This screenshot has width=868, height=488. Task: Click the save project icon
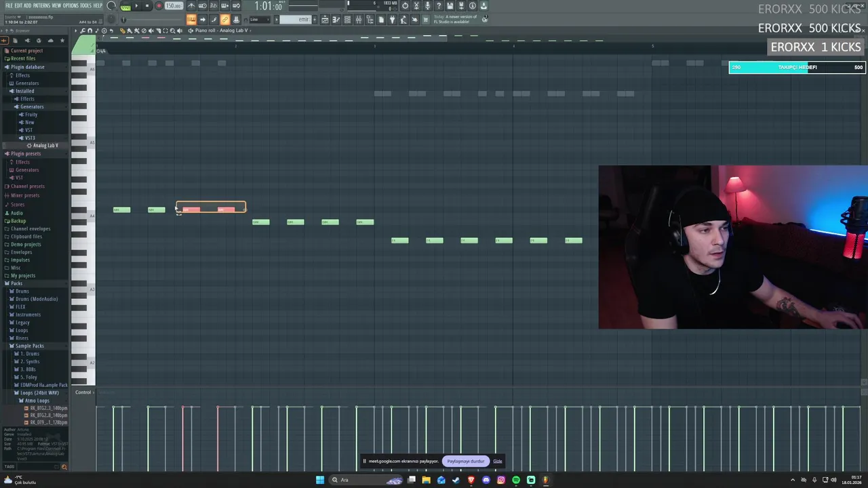pyautogui.click(x=450, y=6)
